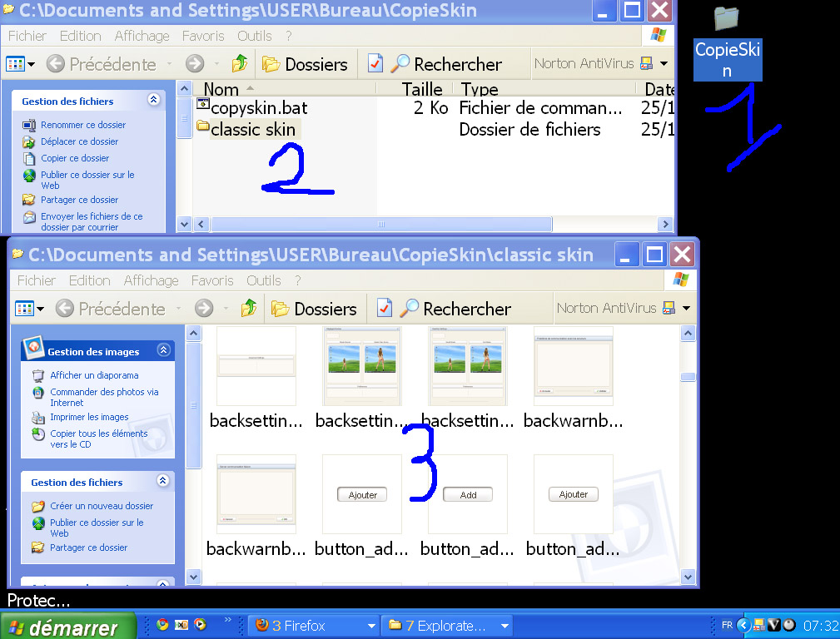Open the 7 Explorate... taskbar group
The height and width of the screenshot is (639, 840).
tap(447, 626)
